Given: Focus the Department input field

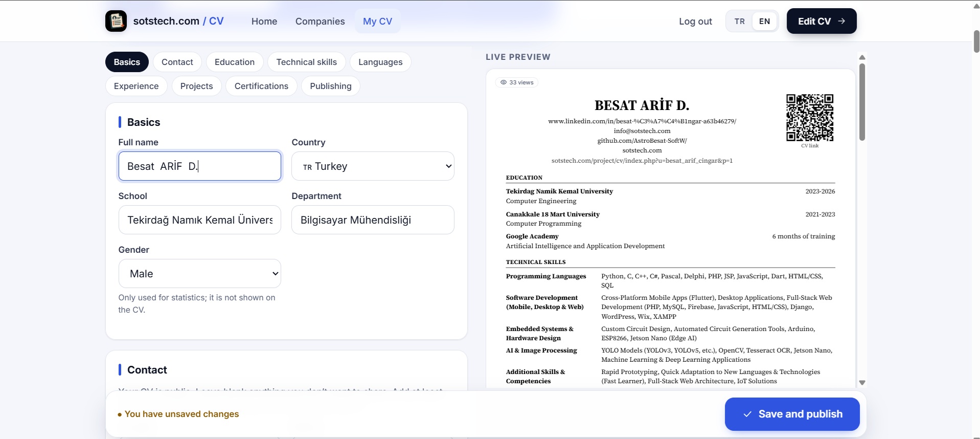Looking at the screenshot, I should (373, 220).
